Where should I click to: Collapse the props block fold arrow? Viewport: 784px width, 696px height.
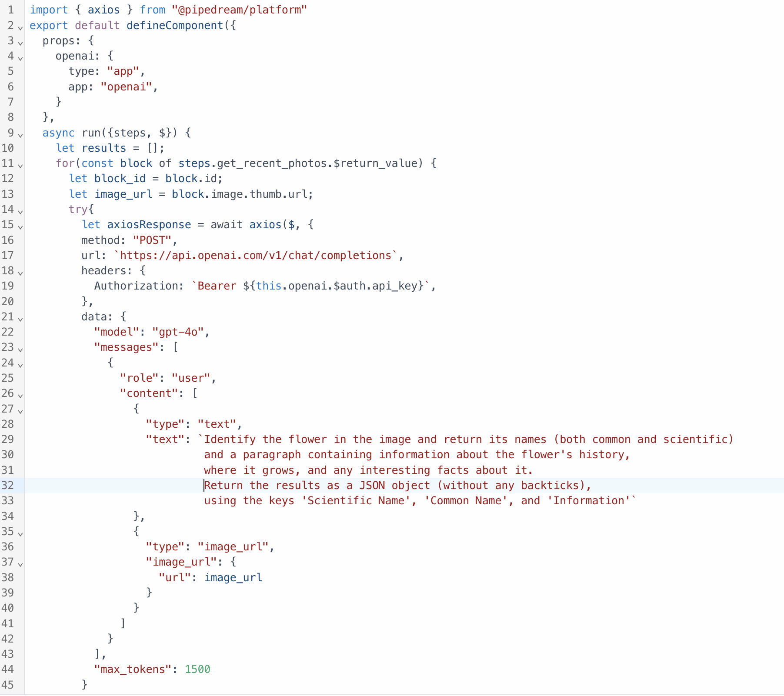click(x=20, y=43)
